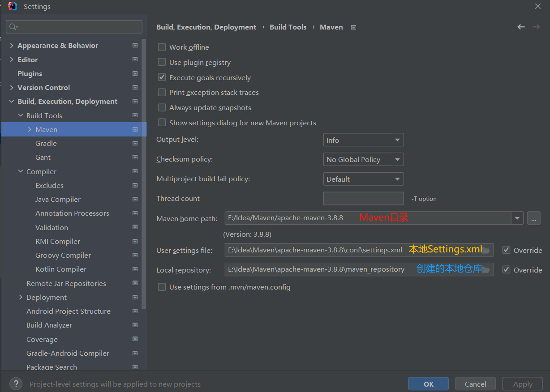The width and height of the screenshot is (550, 392).
Task: Open the Output level dropdown
Action: 363,140
